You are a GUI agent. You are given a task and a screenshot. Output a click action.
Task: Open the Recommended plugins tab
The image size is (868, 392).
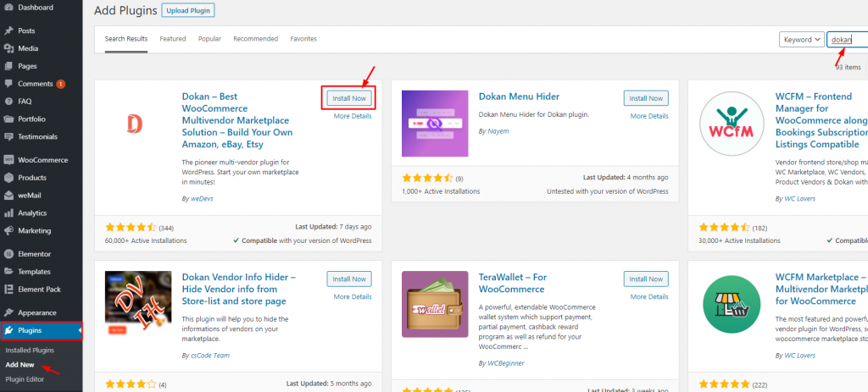pyautogui.click(x=255, y=39)
